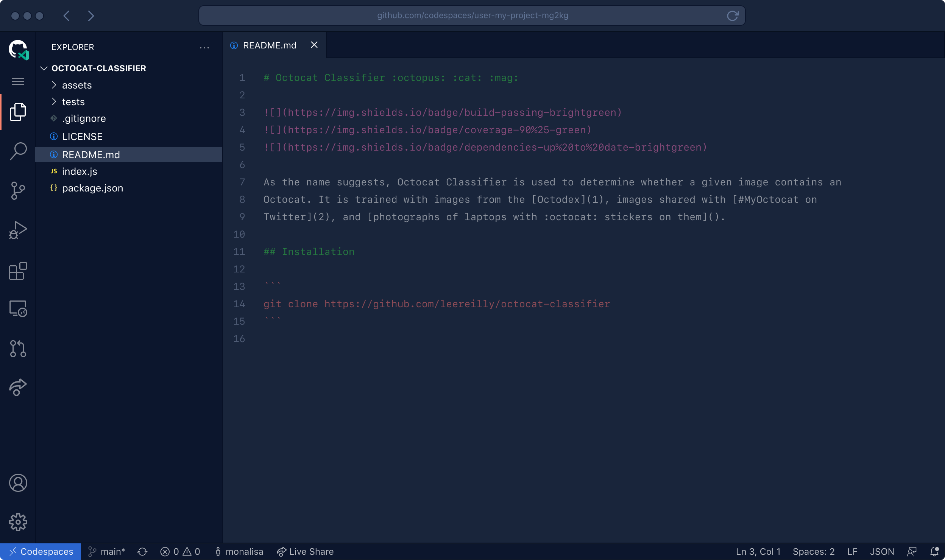The width and height of the screenshot is (945, 560).
Task: Click the errors and warnings indicator
Action: (180, 551)
